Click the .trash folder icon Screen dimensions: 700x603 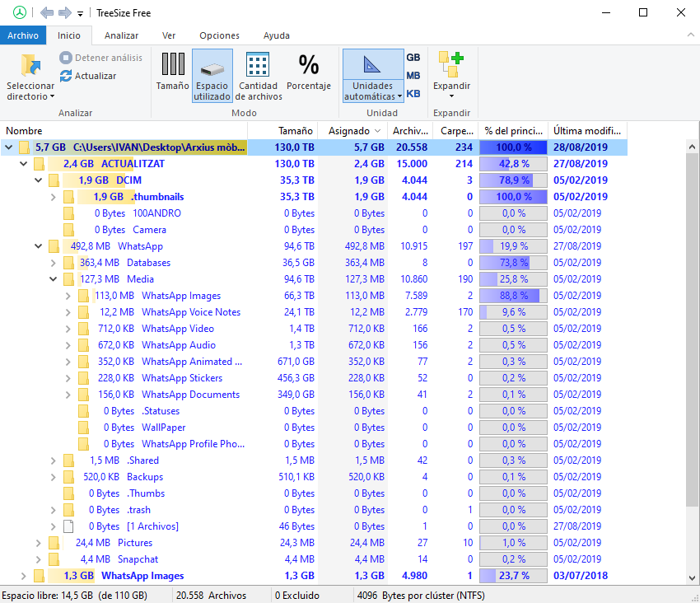68,510
